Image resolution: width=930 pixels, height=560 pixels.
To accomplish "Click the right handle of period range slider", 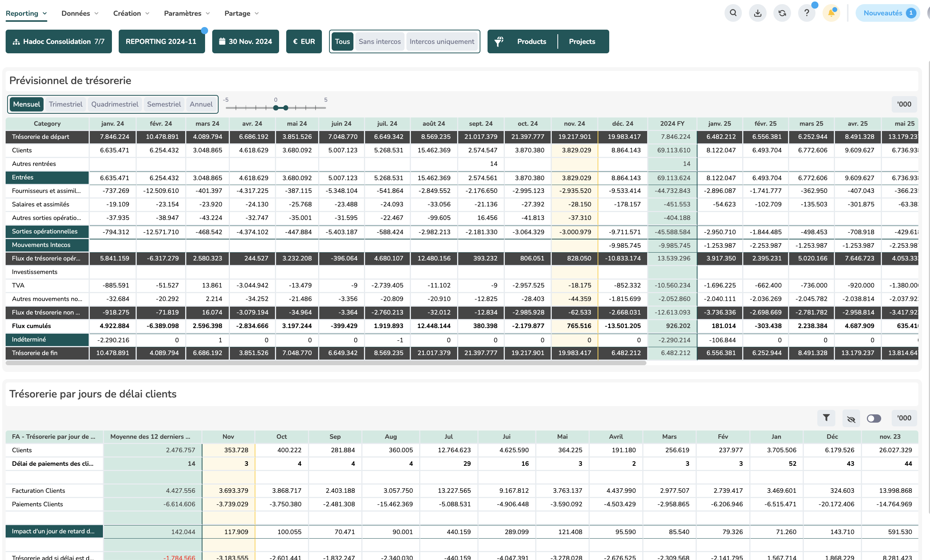I will point(286,108).
